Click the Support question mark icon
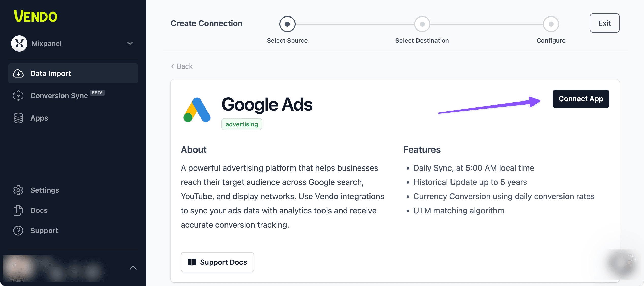644x286 pixels. pyautogui.click(x=18, y=231)
